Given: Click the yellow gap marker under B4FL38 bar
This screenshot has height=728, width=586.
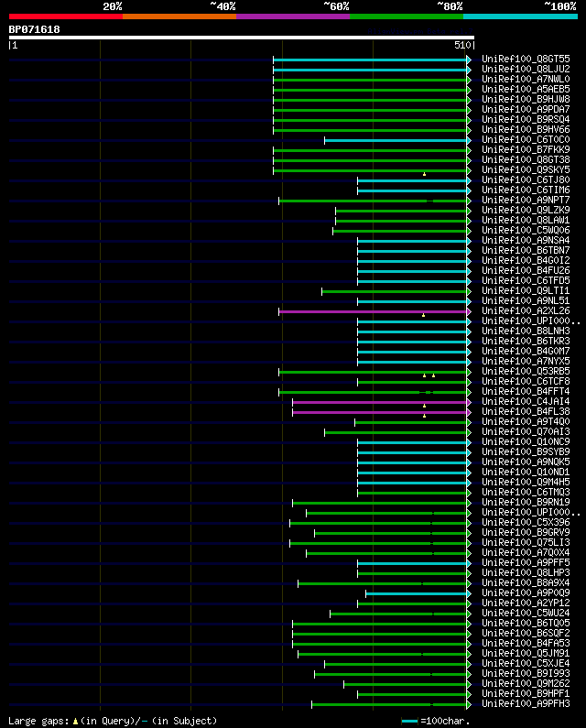Looking at the screenshot, I should coord(425,416).
